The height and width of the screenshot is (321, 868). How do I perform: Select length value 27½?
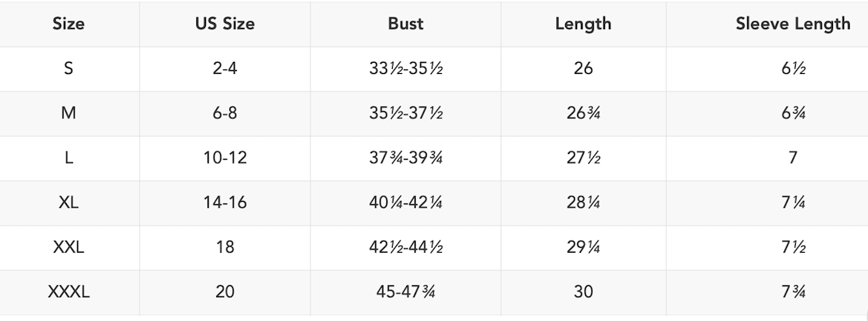583,157
